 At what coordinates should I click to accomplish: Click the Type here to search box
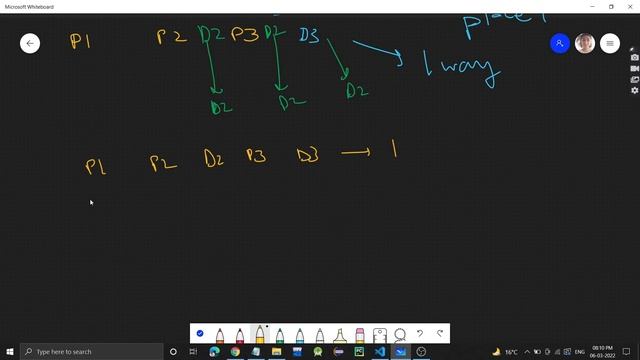coord(91,351)
